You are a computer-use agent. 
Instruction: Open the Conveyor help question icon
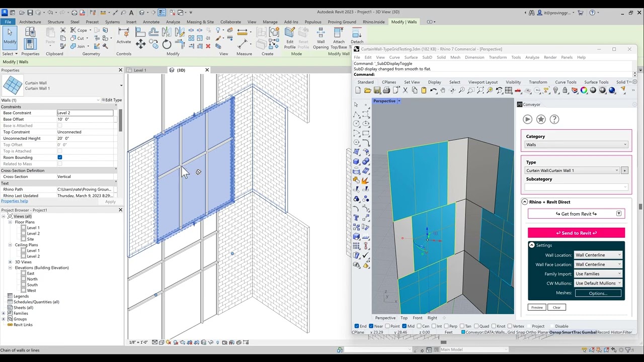tap(554, 119)
